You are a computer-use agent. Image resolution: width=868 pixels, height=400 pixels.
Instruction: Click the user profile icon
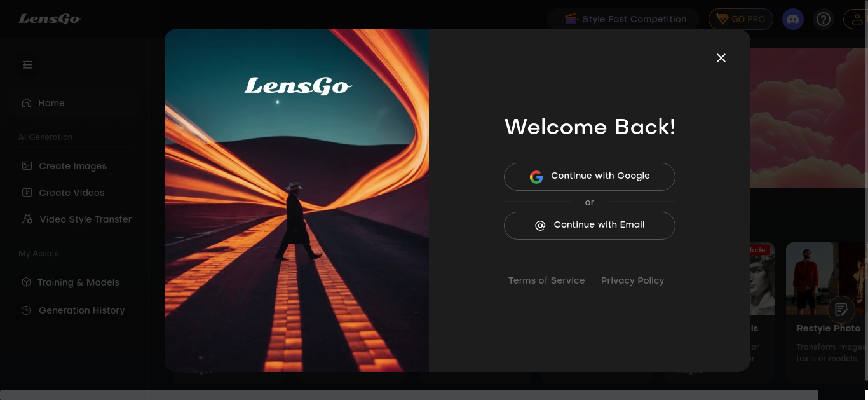(x=856, y=19)
